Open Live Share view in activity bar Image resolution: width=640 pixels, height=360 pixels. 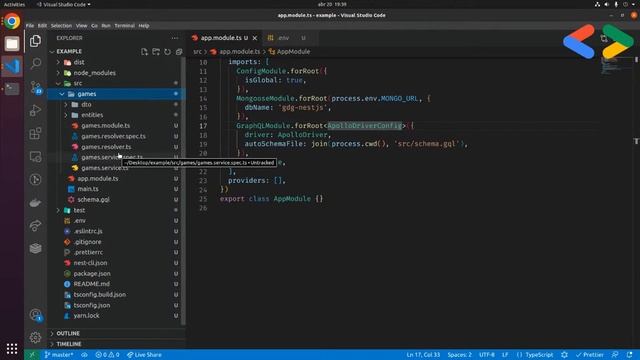click(x=36, y=225)
